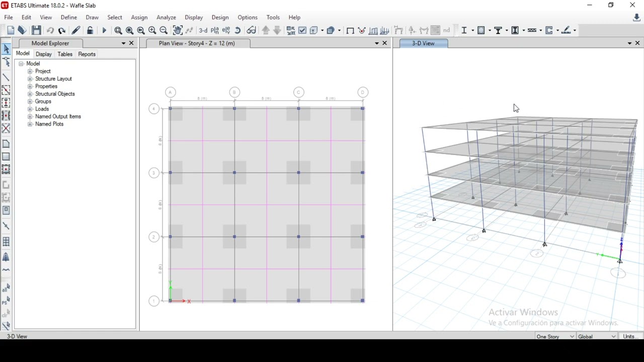Set 3-d view from toolbar
Image resolution: width=644 pixels, height=362 pixels.
203,30
